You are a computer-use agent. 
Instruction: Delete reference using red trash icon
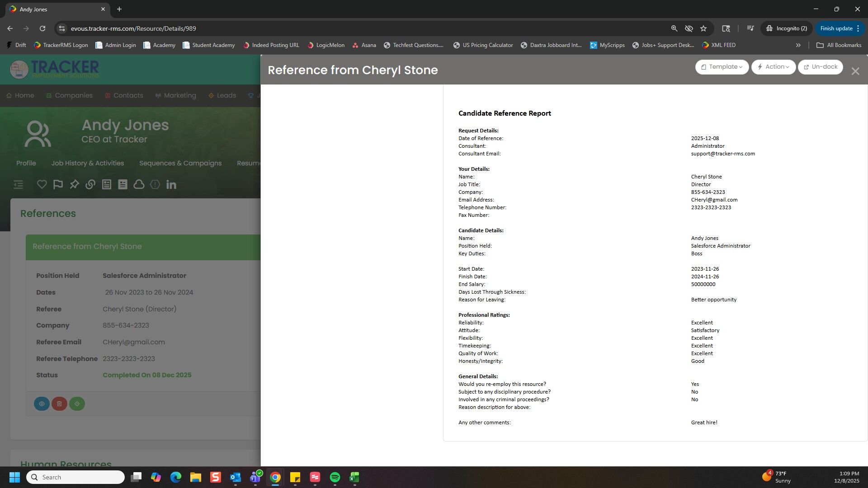(x=59, y=404)
